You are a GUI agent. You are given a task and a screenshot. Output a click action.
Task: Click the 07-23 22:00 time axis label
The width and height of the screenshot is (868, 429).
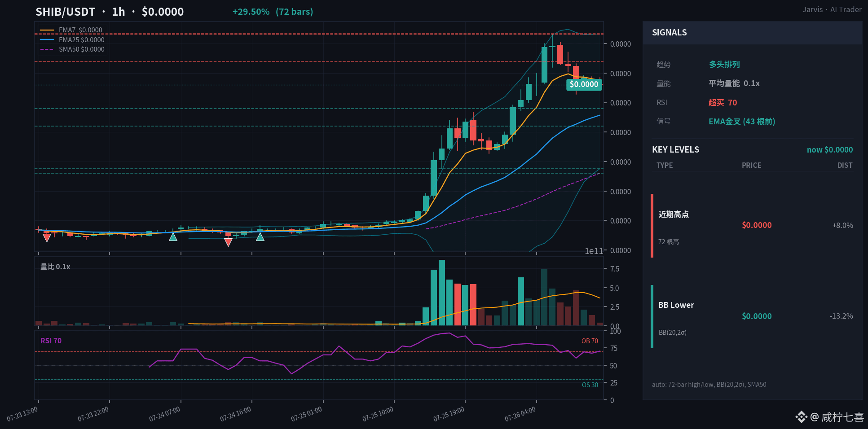(93, 414)
